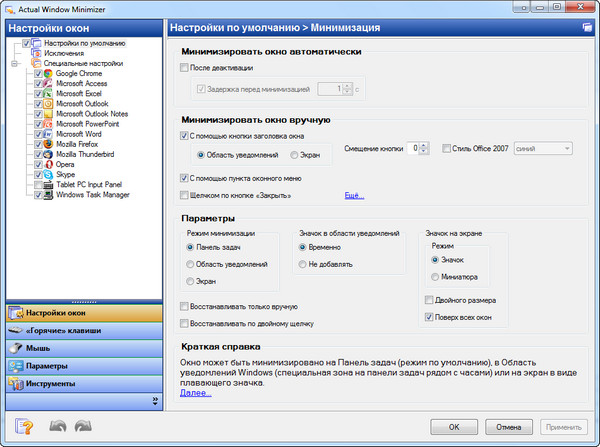The width and height of the screenshot is (600, 447).
Task: Select the Skype tree entry
Action: pyautogui.click(x=65, y=175)
